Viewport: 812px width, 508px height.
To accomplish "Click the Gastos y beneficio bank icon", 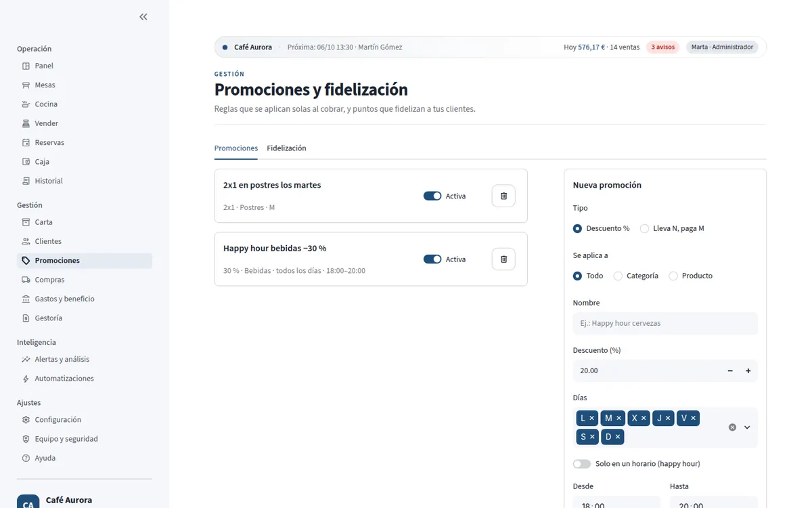I will (26, 299).
